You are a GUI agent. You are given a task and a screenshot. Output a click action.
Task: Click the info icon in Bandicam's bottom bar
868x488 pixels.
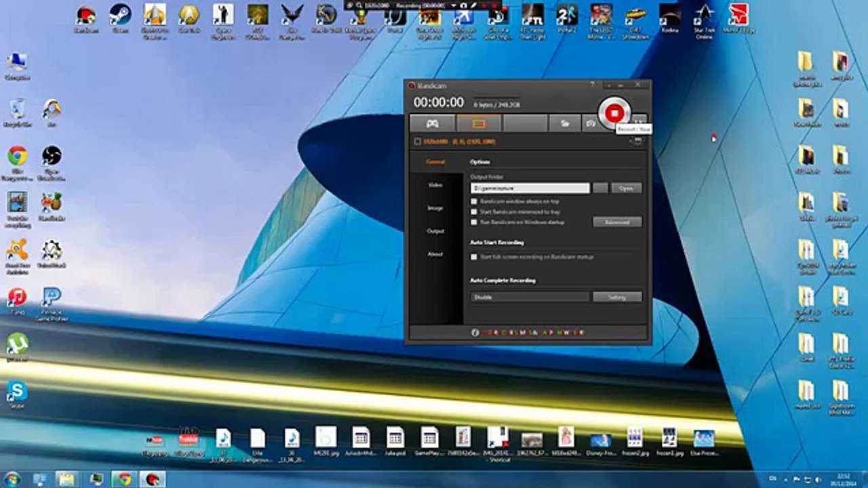coord(475,333)
